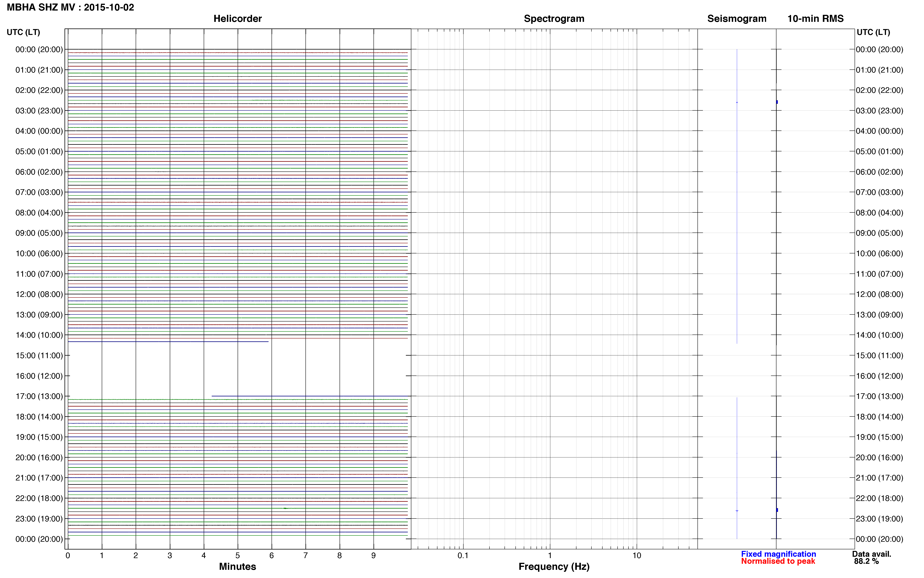Click frequency tick label '0.1'
924x578 pixels.
463,556
